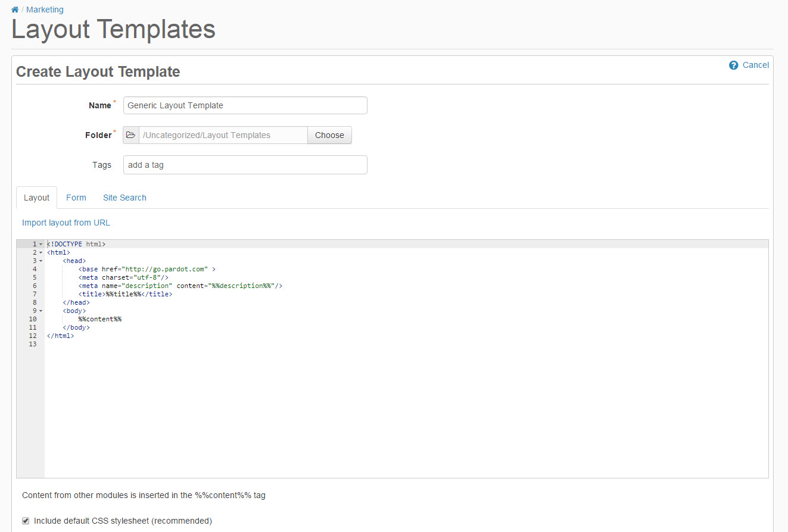Click the home breadcrumb icon
The width and height of the screenshot is (788, 532).
(14, 9)
